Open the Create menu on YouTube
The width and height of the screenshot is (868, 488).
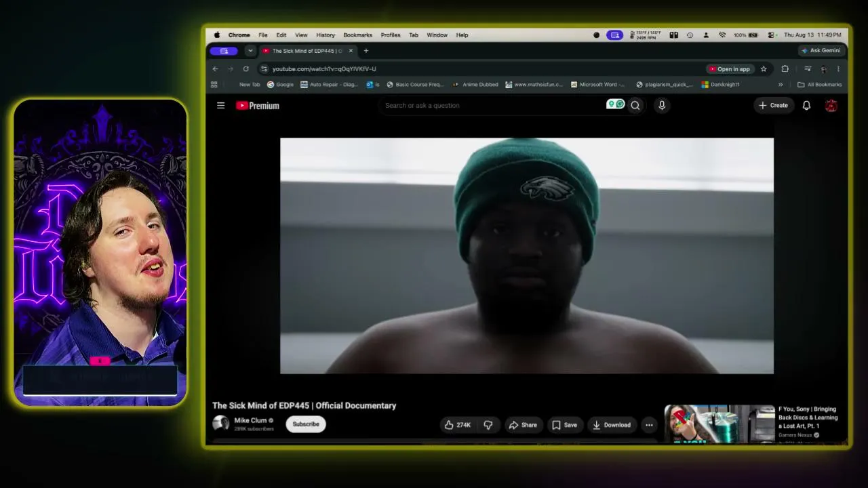pos(773,105)
